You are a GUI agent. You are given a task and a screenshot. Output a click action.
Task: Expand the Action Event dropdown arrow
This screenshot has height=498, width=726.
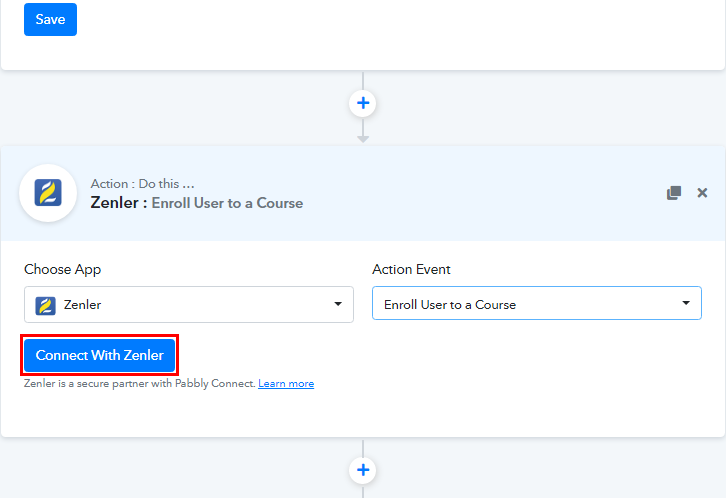tap(686, 303)
